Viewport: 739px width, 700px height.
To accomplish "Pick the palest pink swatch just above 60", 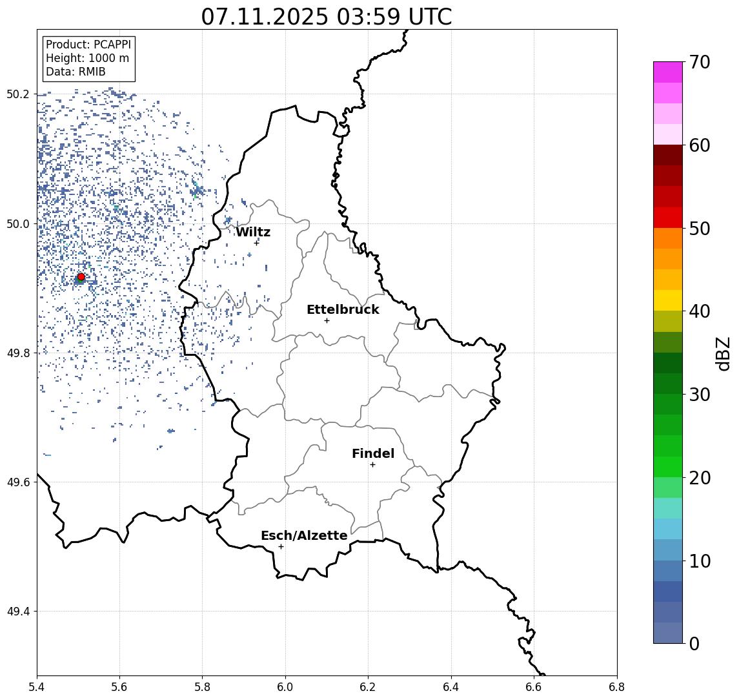I will [x=668, y=134].
